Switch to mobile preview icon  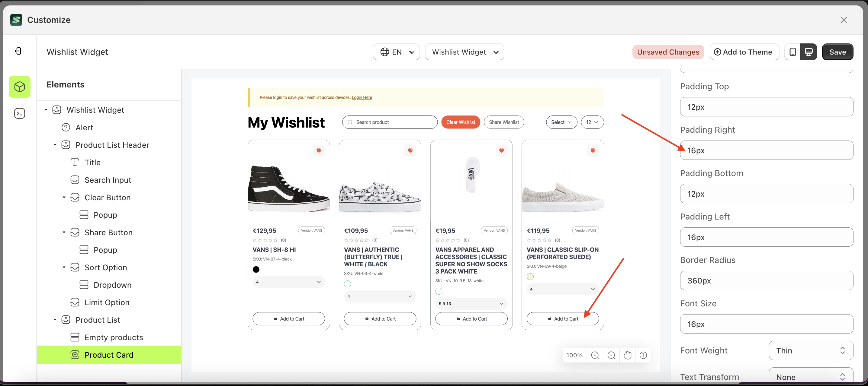pyautogui.click(x=792, y=52)
